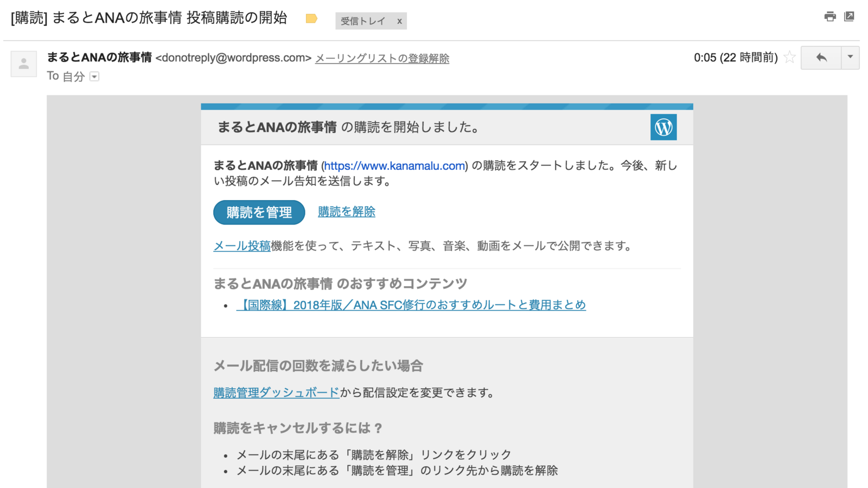
Task: Open https://www.kanamalu.com link
Action: pyautogui.click(x=395, y=166)
